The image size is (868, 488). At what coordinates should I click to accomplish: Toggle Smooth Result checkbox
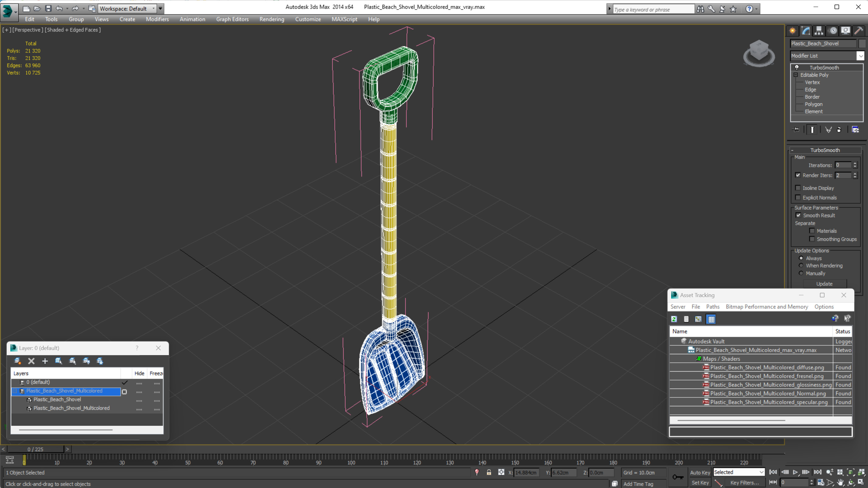tap(798, 215)
